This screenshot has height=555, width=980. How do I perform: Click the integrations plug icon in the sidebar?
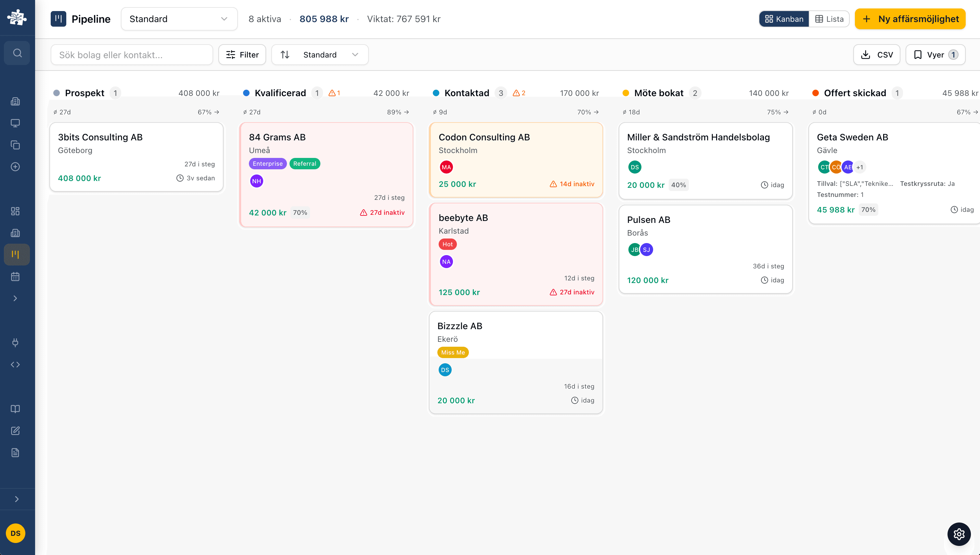(x=15, y=342)
